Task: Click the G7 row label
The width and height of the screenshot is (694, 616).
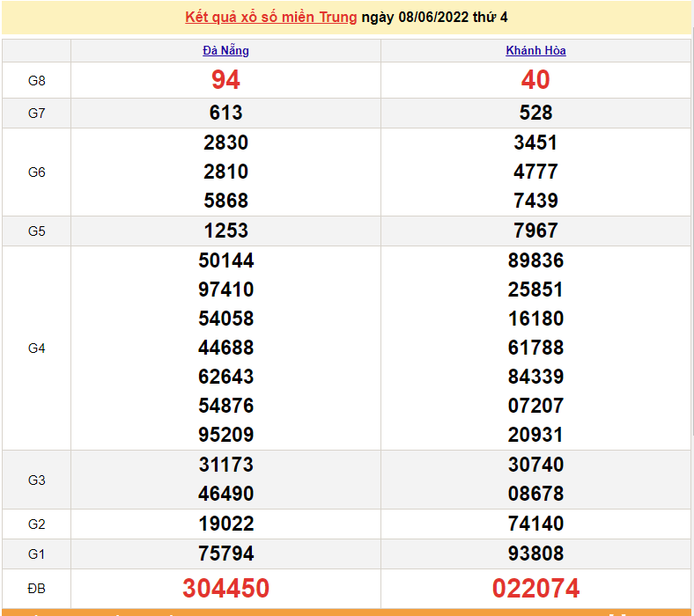Action: 36,114
